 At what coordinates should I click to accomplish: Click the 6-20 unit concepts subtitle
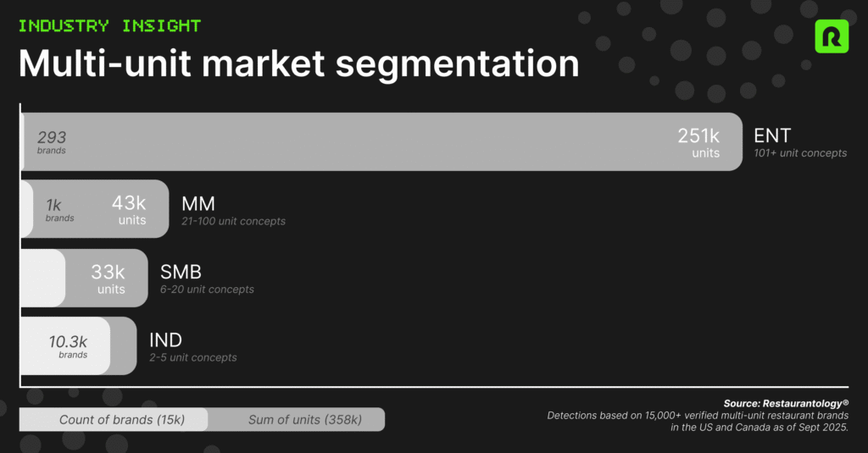(x=207, y=290)
